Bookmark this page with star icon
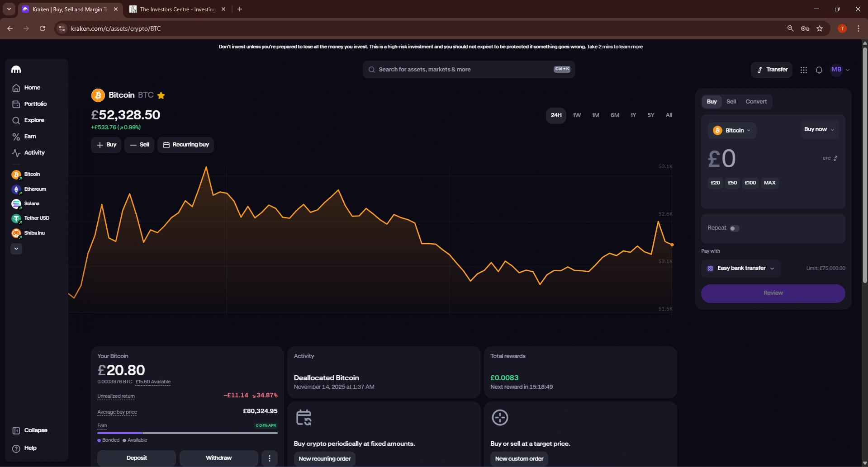 820,28
